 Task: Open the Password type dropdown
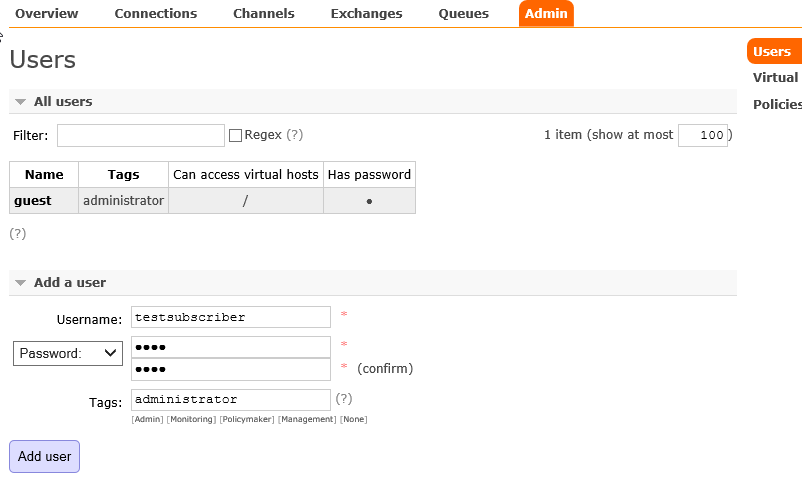coord(68,354)
